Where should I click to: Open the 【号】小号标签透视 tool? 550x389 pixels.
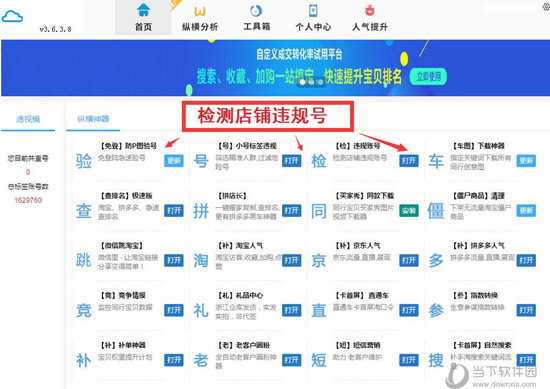[x=291, y=161]
